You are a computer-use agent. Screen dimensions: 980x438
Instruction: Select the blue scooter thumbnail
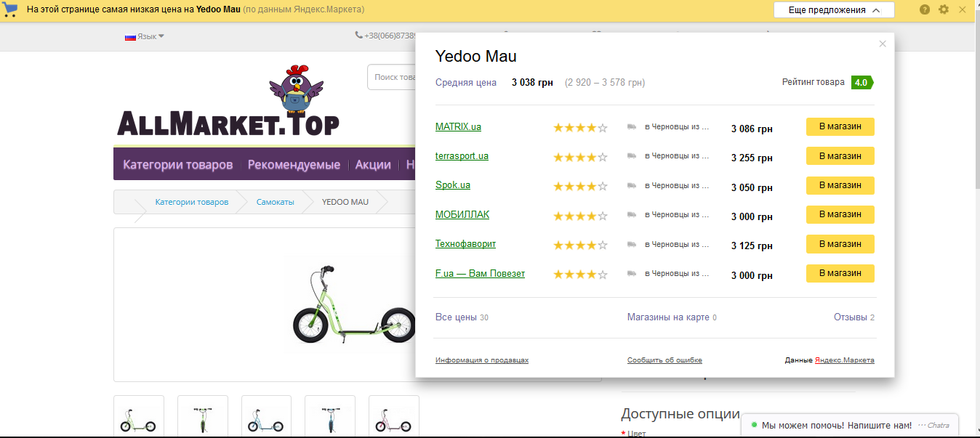[x=266, y=416]
